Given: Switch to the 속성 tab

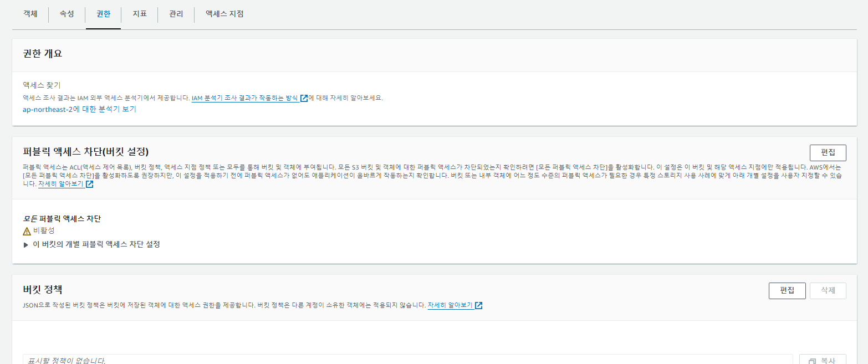Looking at the screenshot, I should point(67,14).
